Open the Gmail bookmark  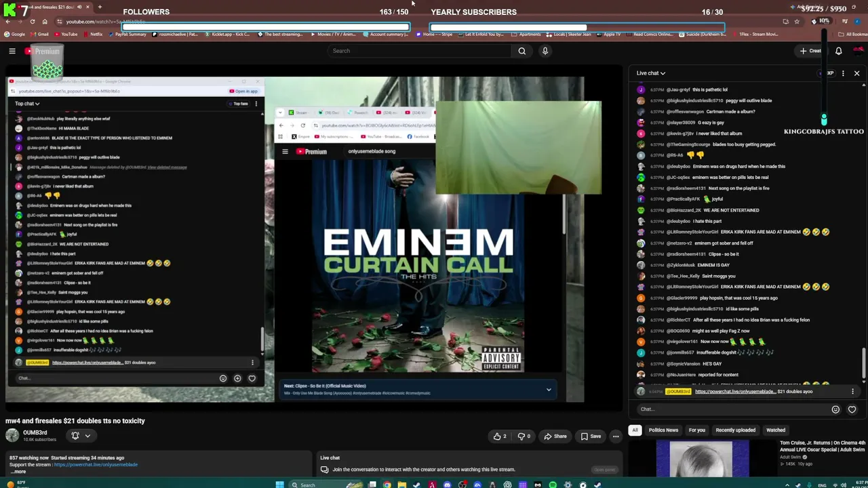[x=39, y=34]
